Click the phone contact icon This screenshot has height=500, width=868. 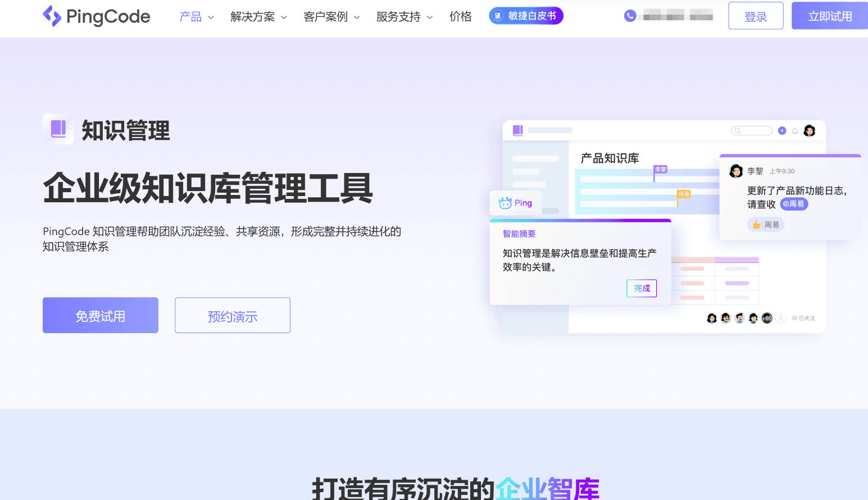point(630,16)
